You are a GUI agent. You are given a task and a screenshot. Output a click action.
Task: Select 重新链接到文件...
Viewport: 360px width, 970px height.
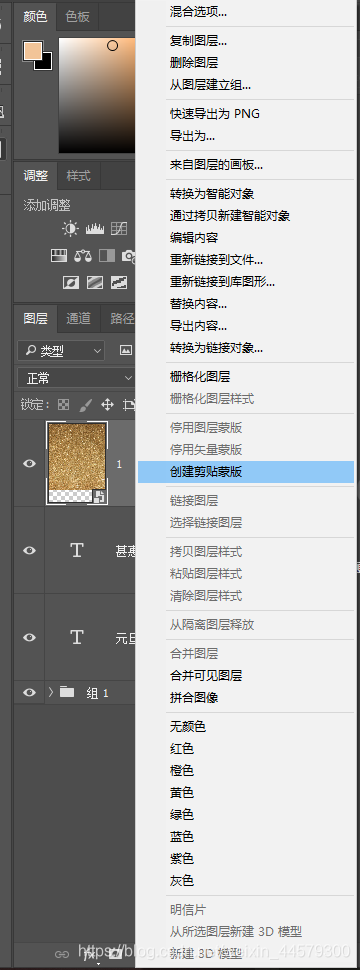216,260
